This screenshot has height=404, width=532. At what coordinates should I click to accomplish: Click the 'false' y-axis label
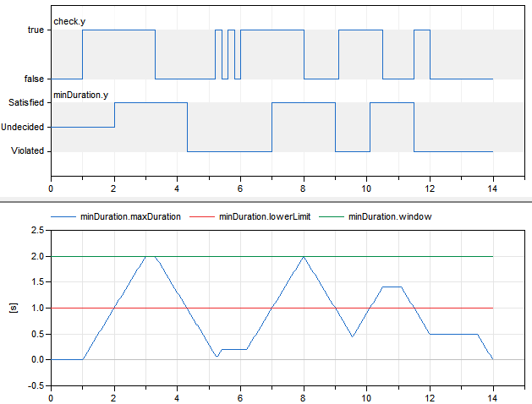34,79
